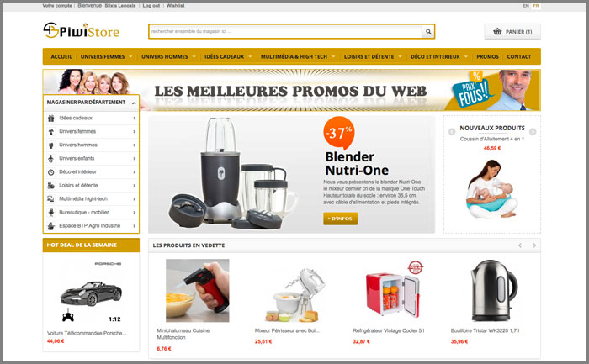
Task: Expand Multimédia & High Tech dropdown
Action: (x=333, y=56)
